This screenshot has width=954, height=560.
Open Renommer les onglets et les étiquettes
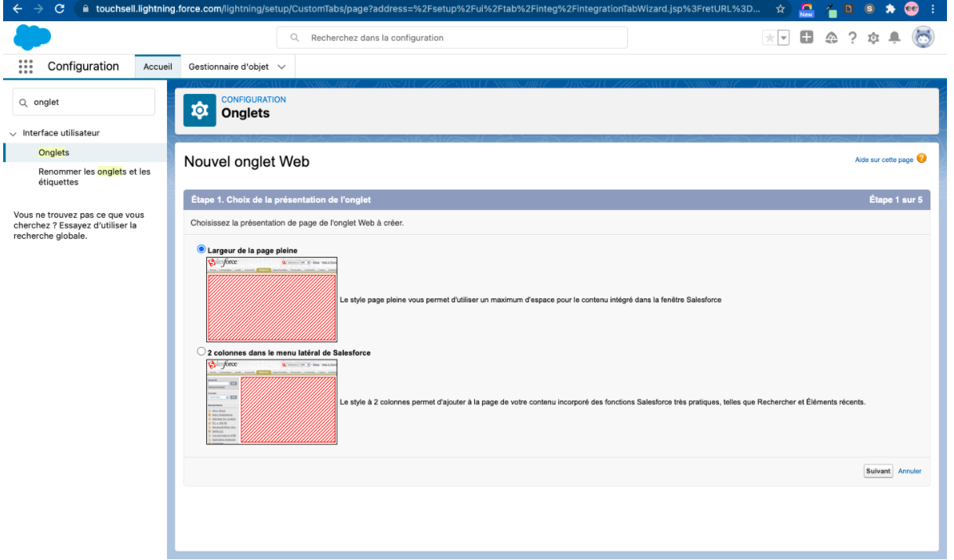click(94, 176)
